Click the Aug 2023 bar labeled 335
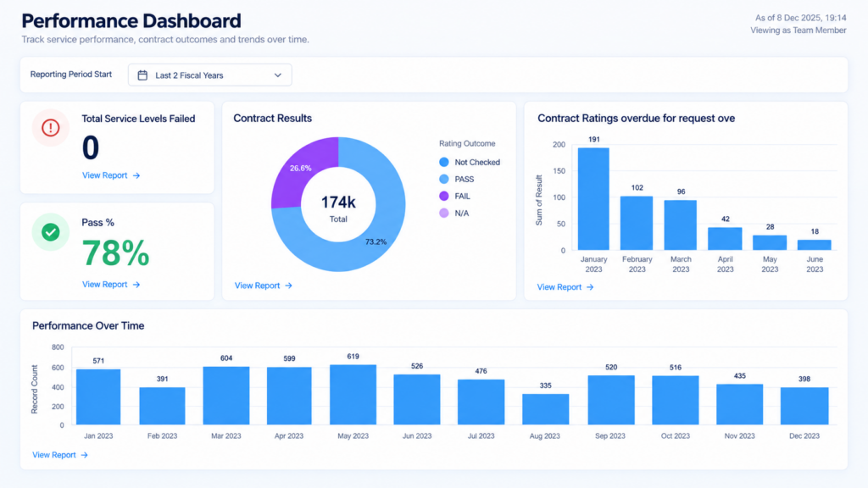The image size is (868, 488). point(546,409)
